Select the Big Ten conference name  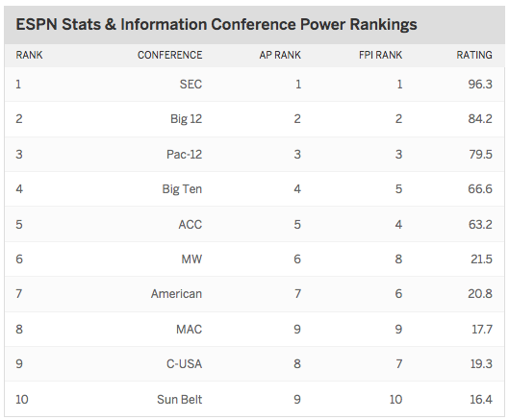pos(182,189)
